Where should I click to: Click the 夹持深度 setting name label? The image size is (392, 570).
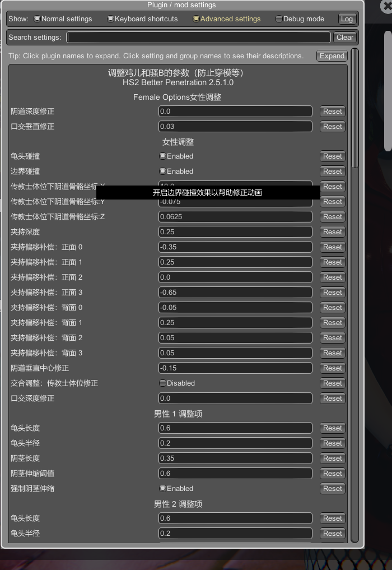coord(25,232)
